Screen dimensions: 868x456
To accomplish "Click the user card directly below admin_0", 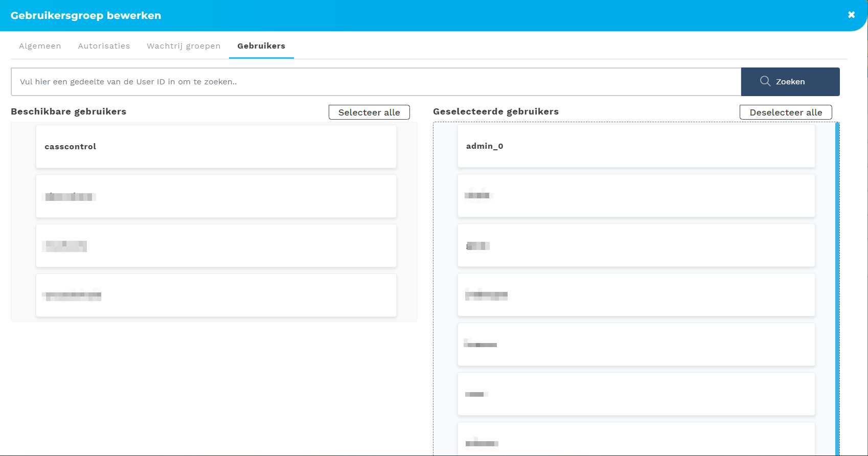I will pos(636,196).
